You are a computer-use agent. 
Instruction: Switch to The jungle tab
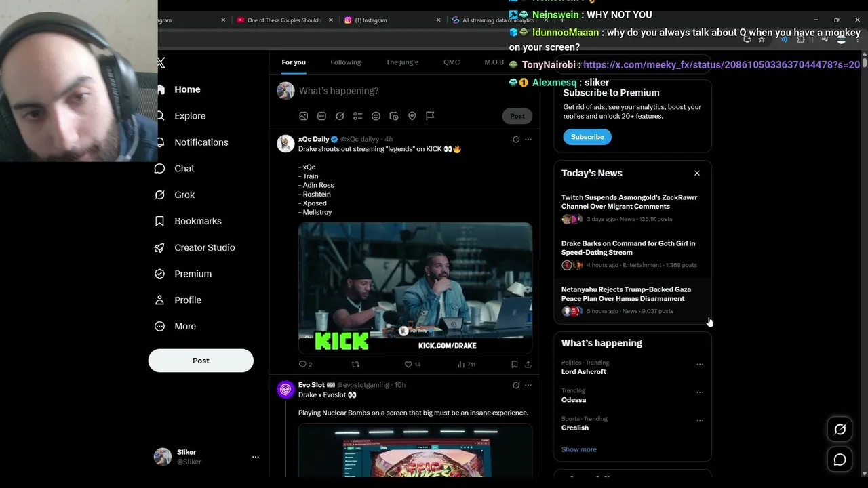[x=402, y=62]
